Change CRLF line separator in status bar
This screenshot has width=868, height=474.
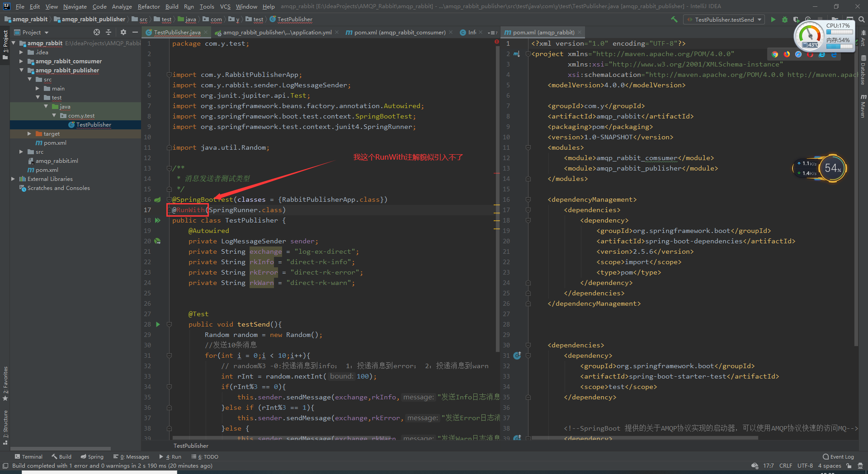(786, 466)
